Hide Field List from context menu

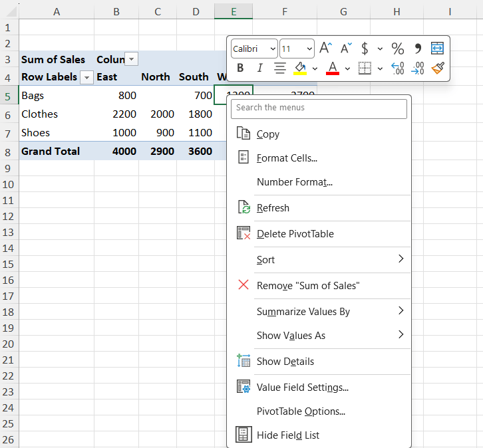[x=288, y=435]
